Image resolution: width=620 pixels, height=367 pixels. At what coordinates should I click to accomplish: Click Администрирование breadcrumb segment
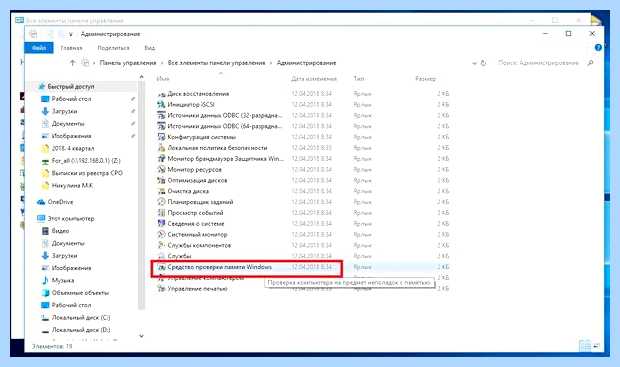click(306, 63)
